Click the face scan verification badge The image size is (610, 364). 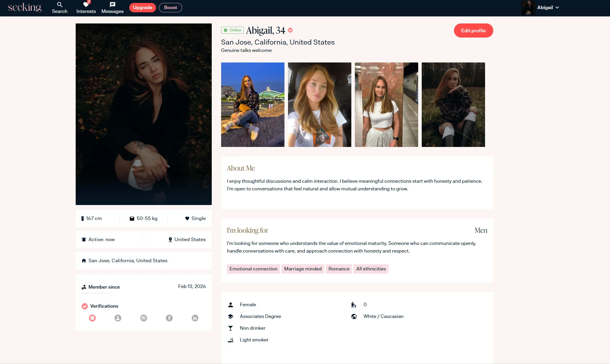coord(92,318)
